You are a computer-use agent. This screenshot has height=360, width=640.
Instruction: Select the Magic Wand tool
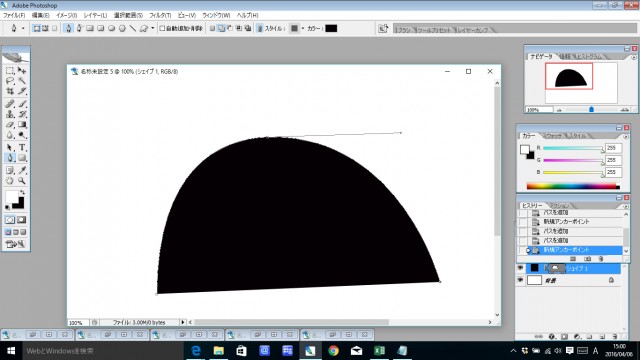(x=22, y=81)
